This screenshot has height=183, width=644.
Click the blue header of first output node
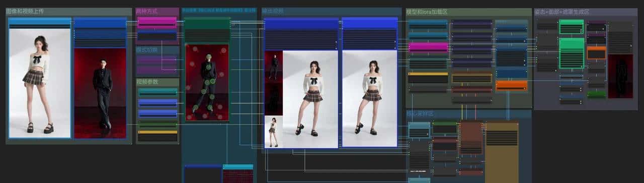(x=301, y=24)
